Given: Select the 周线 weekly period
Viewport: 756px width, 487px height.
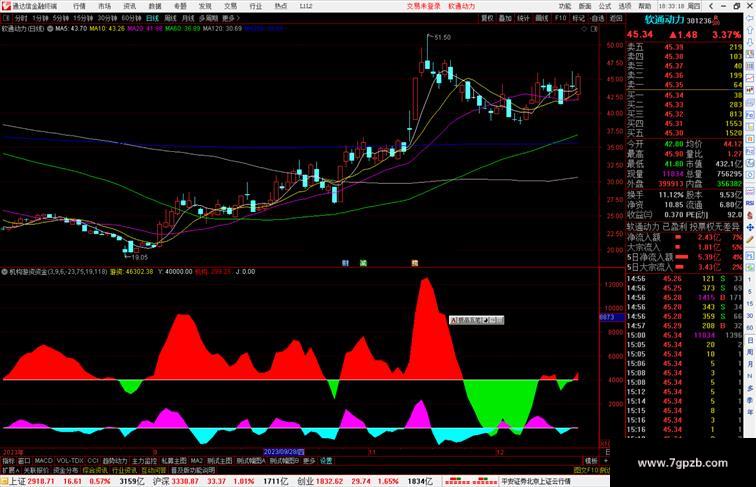Looking at the screenshot, I should click(170, 18).
